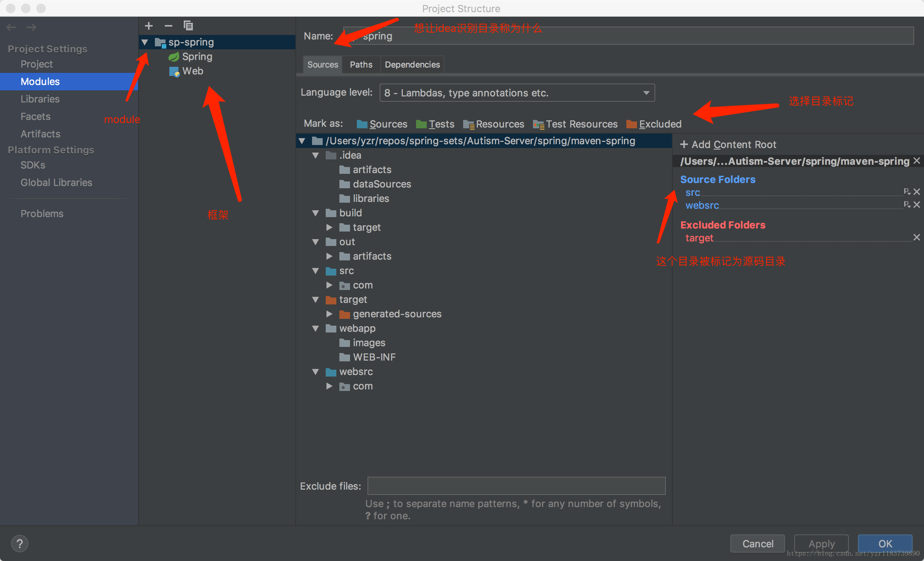Remove the maven-spring content root via its X

918,161
